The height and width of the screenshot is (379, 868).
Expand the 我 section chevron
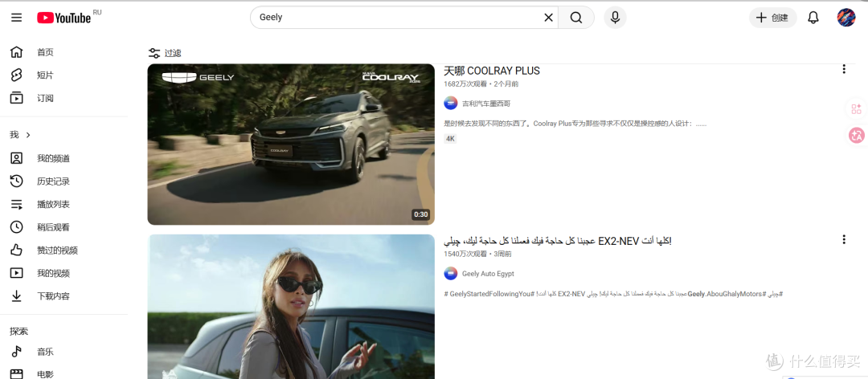28,135
